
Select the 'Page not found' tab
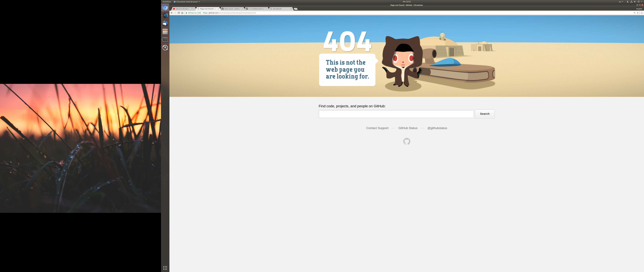tap(208, 9)
